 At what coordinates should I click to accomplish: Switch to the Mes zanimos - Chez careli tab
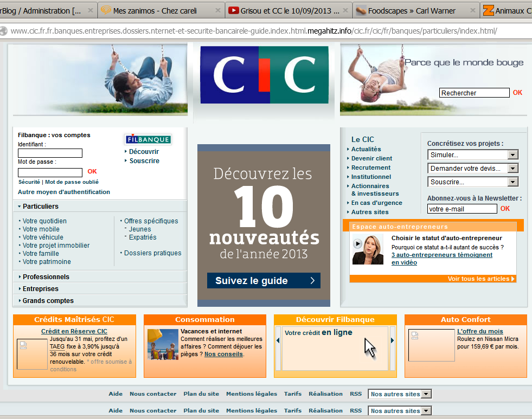point(161,11)
